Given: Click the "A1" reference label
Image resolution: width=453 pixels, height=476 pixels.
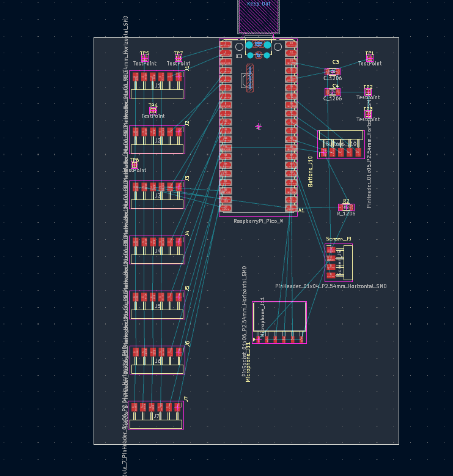Looking at the screenshot, I should click(x=301, y=210).
